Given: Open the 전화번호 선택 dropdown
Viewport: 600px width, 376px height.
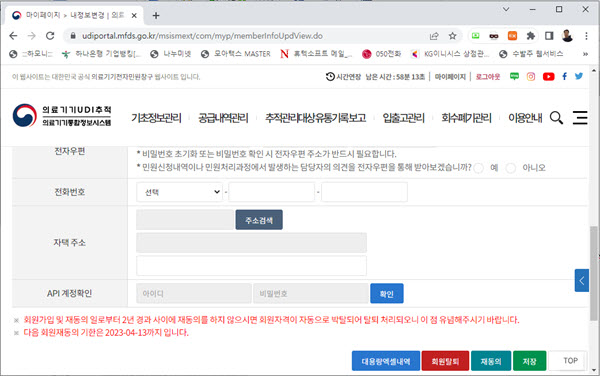Looking at the screenshot, I should 179,192.
